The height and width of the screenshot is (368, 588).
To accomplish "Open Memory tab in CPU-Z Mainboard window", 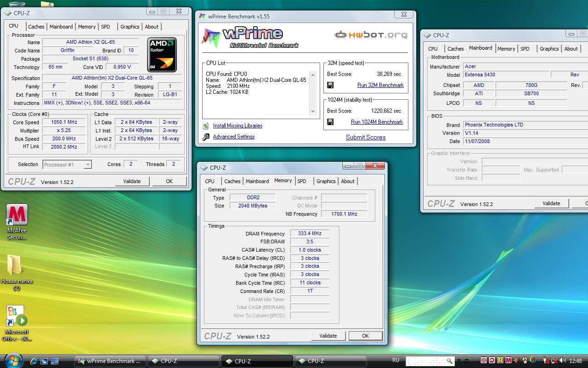I will point(506,49).
